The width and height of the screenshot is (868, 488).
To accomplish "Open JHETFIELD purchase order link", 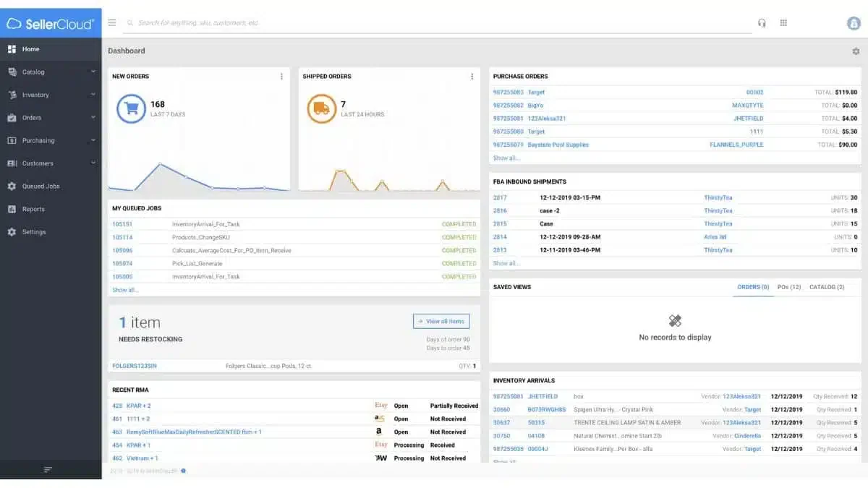I will [x=748, y=119].
